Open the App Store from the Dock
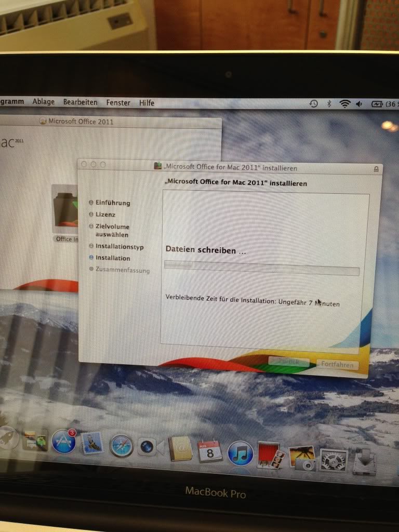399x532 pixels. (x=64, y=442)
